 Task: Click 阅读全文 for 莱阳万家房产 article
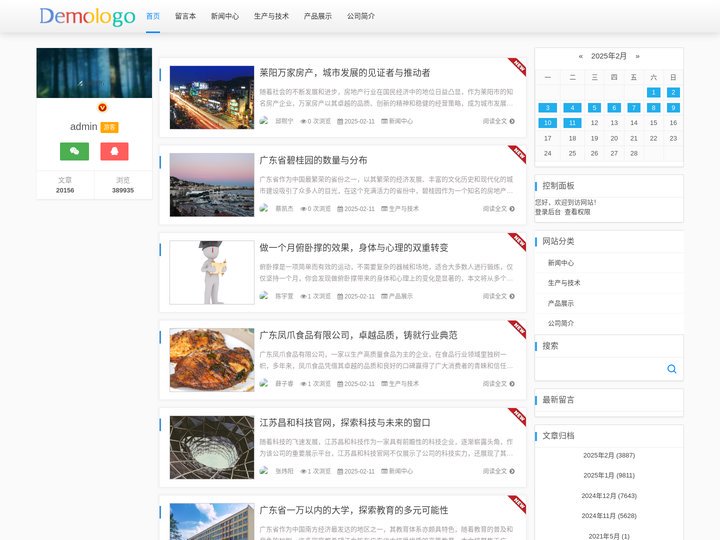[499, 121]
